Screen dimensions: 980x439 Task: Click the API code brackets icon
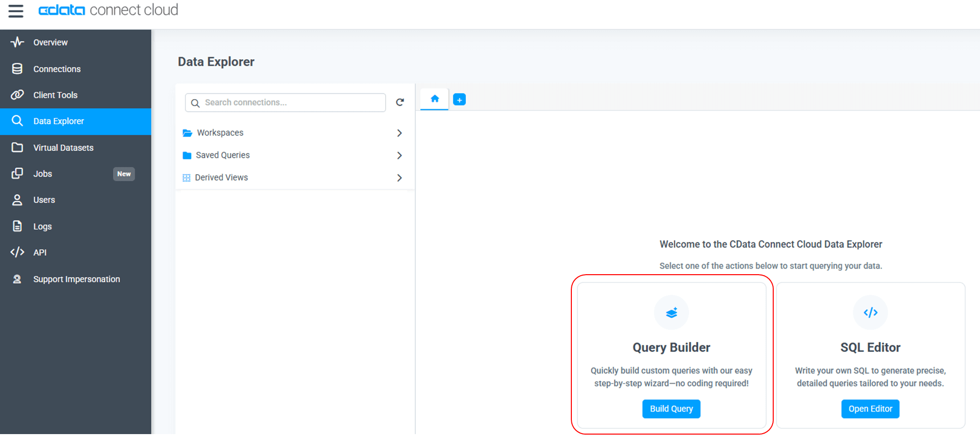click(17, 252)
